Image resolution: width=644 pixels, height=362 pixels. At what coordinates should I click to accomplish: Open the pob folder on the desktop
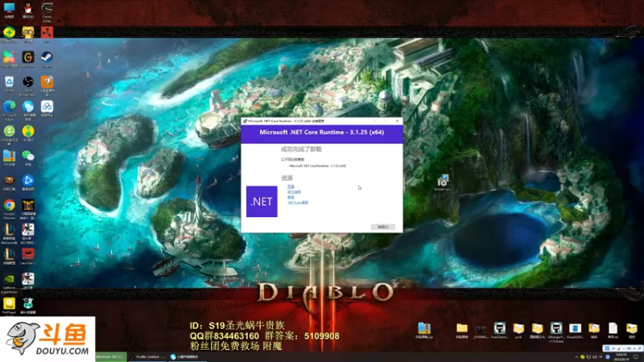(518, 331)
